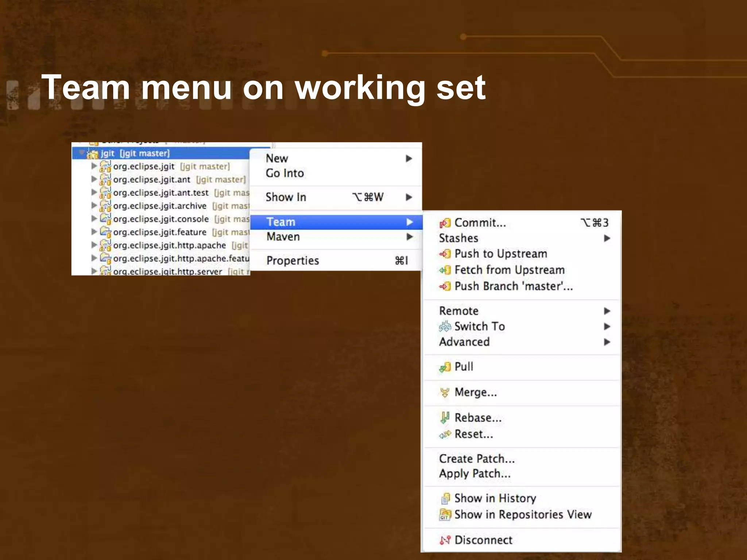Open the Maven submenu
The image size is (747, 560).
(x=336, y=237)
